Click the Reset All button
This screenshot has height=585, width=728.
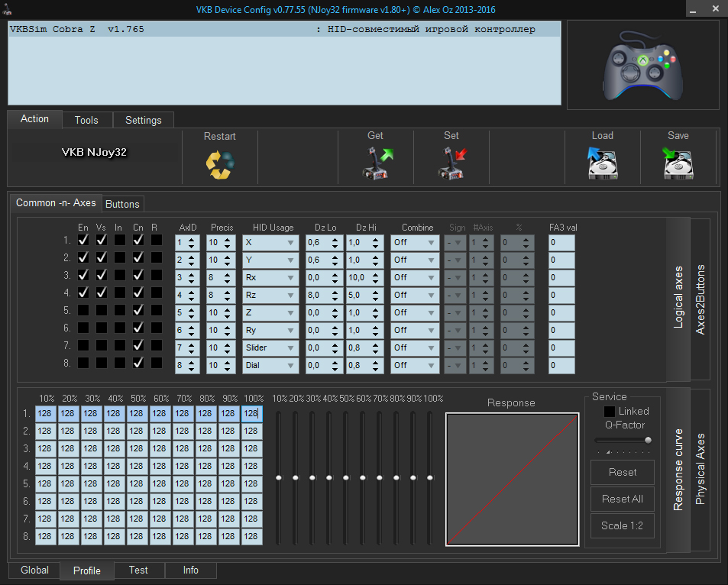(622, 499)
